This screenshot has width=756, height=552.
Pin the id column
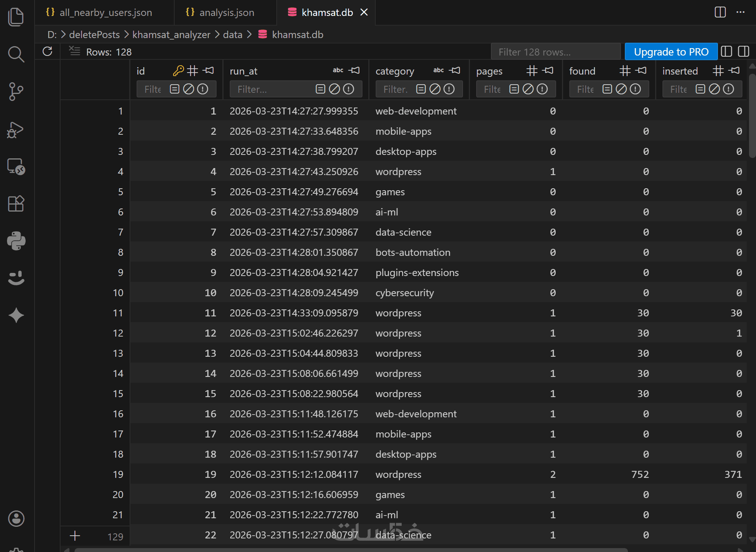click(x=209, y=70)
